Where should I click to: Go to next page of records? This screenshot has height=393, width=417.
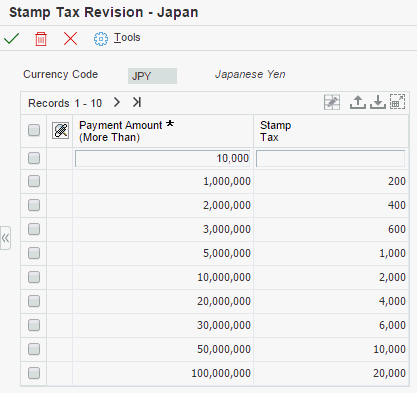coord(116,102)
